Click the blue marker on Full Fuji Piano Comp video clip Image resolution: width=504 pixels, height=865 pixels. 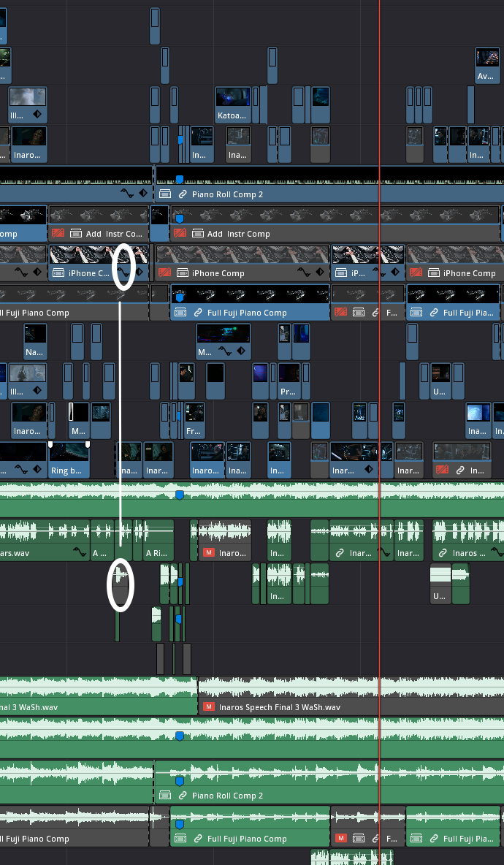coord(179,297)
